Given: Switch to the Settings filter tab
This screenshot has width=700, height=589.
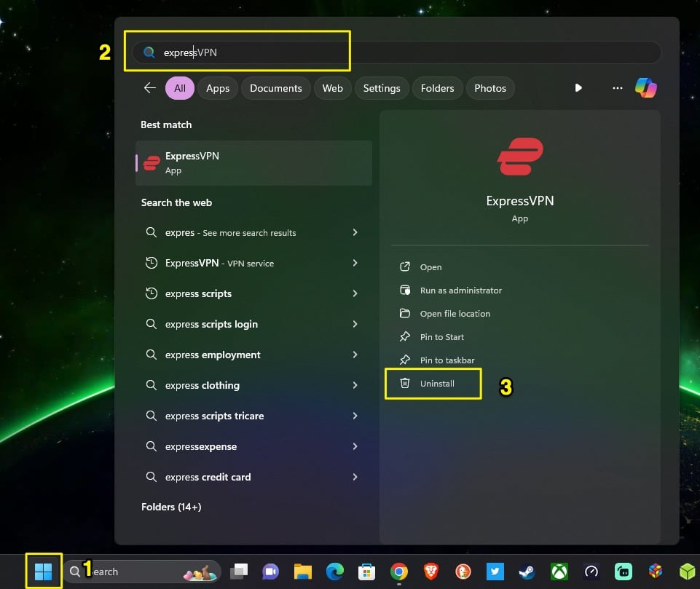Looking at the screenshot, I should click(382, 88).
